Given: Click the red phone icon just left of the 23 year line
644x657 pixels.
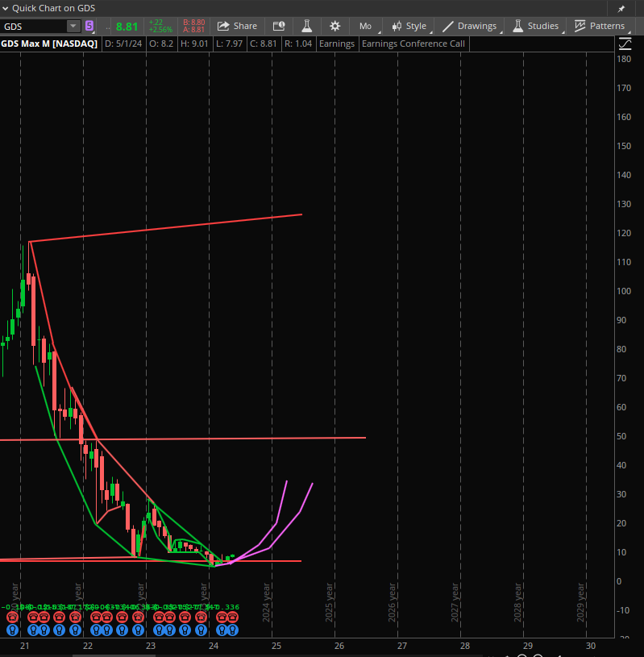Looking at the screenshot, I should pos(139,617).
